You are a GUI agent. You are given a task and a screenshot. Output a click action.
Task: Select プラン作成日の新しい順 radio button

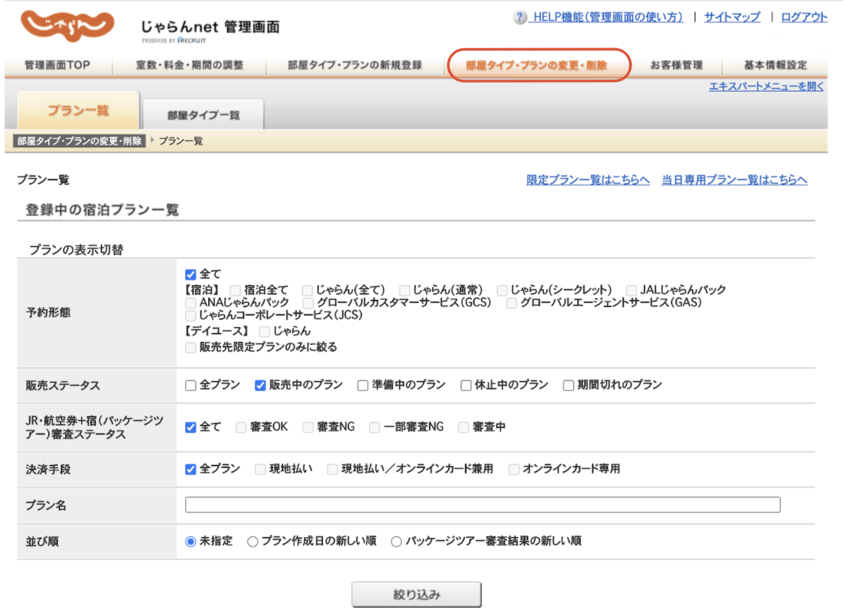(252, 541)
